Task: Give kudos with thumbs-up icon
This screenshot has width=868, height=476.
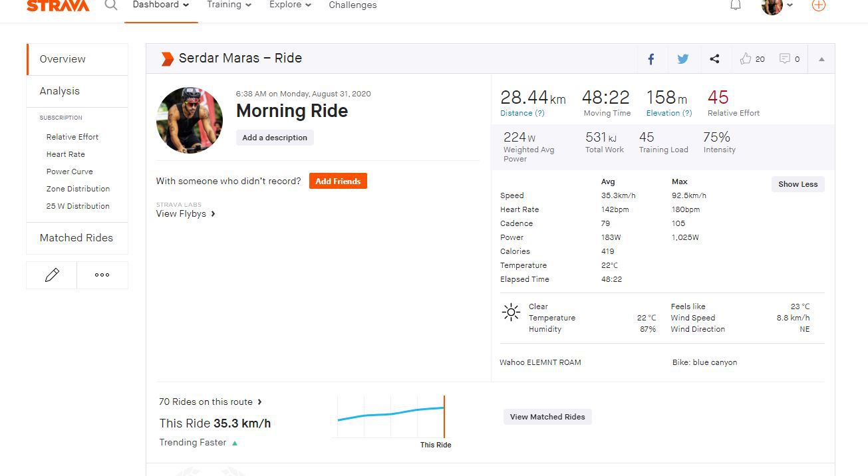Action: tap(746, 59)
